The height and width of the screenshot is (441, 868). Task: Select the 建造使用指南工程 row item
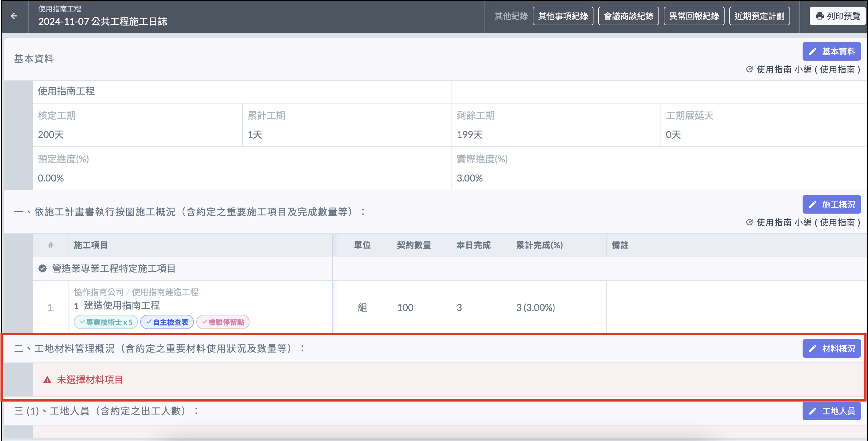(x=122, y=306)
